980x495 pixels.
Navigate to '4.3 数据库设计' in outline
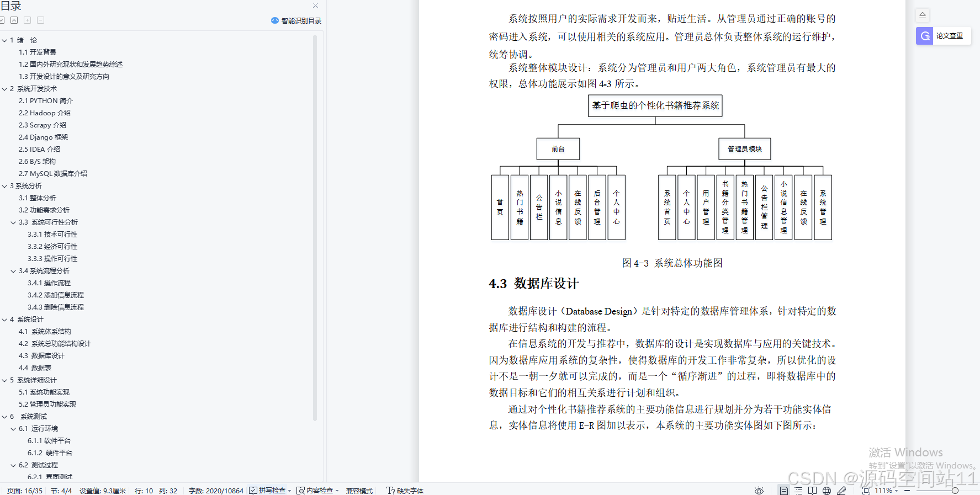click(41, 356)
